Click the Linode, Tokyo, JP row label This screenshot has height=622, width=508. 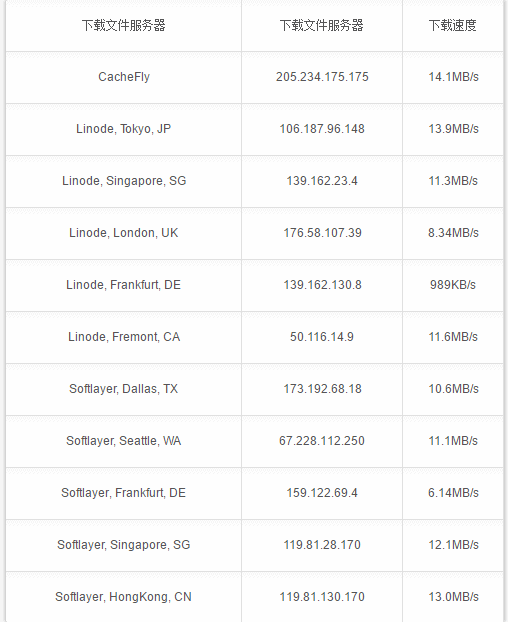124,129
